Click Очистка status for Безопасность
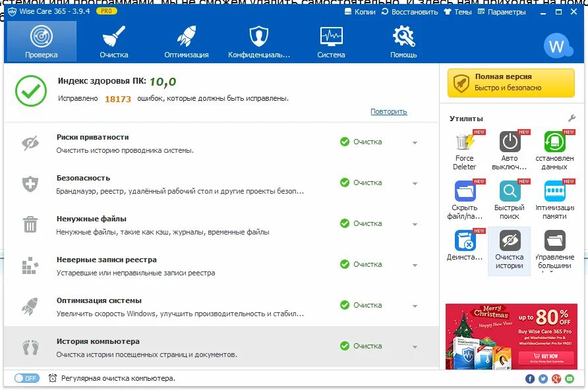Image resolution: width=588 pixels, height=390 pixels. coord(361,182)
